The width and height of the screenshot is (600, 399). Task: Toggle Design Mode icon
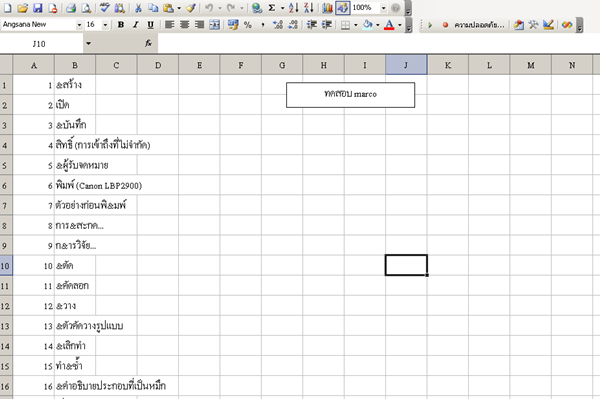pos(548,25)
